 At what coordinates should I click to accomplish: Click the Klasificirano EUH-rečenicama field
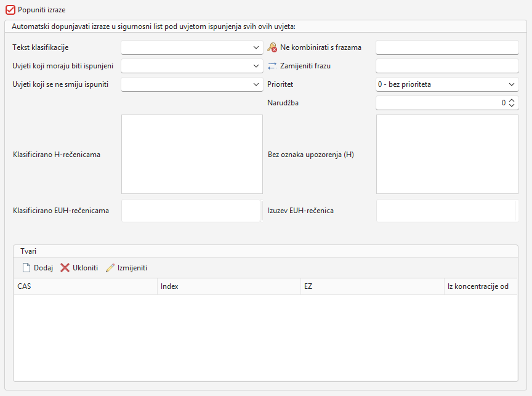191,211
